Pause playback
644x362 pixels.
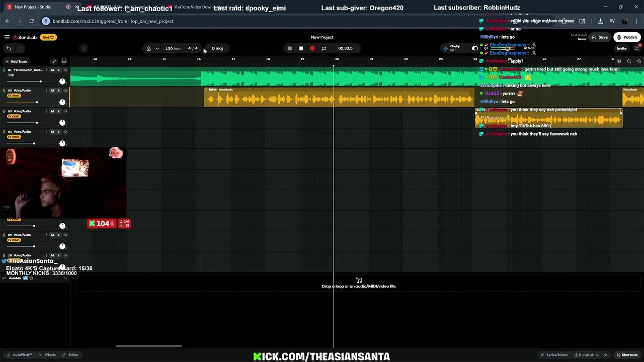(x=290, y=48)
